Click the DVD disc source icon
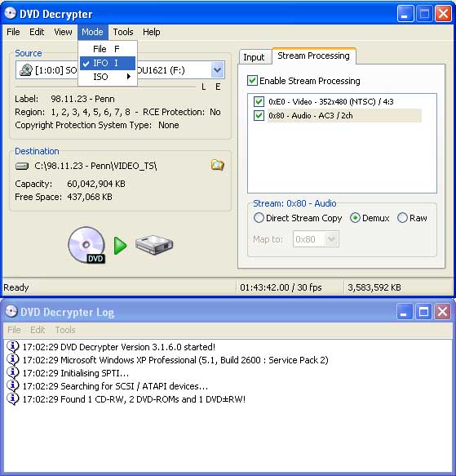Screen dimensions: 456x476 click(86, 245)
